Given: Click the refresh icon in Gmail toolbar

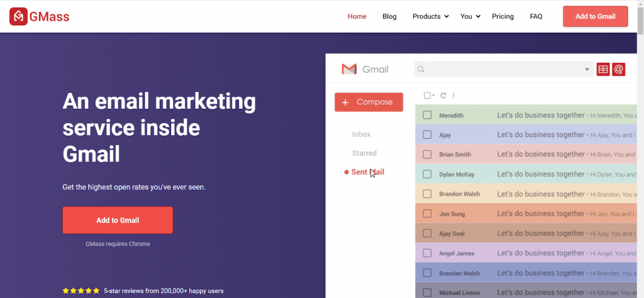Looking at the screenshot, I should coord(443,96).
